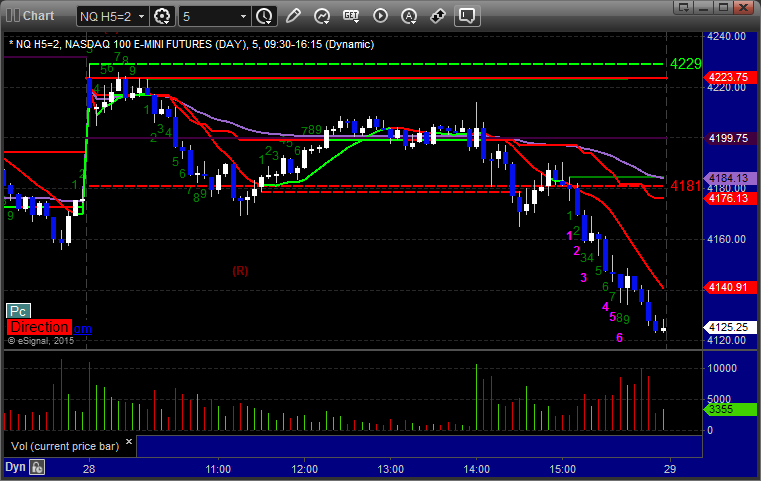Click the green 3355 volume marker
Image resolution: width=761 pixels, height=481 pixels.
click(x=730, y=409)
